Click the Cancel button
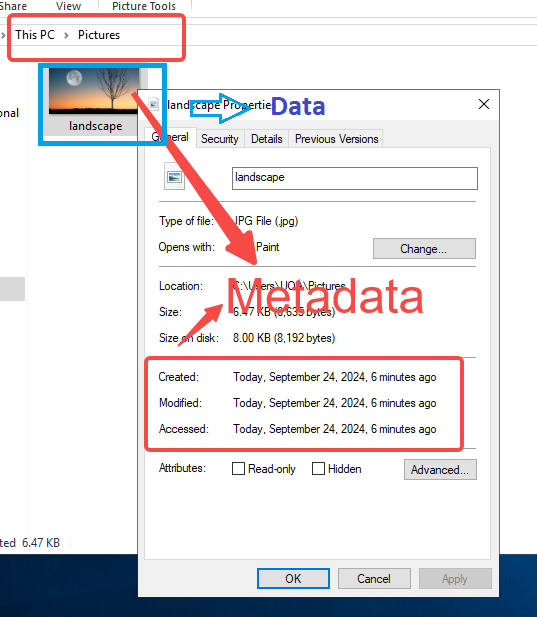This screenshot has width=537, height=617. [x=374, y=578]
